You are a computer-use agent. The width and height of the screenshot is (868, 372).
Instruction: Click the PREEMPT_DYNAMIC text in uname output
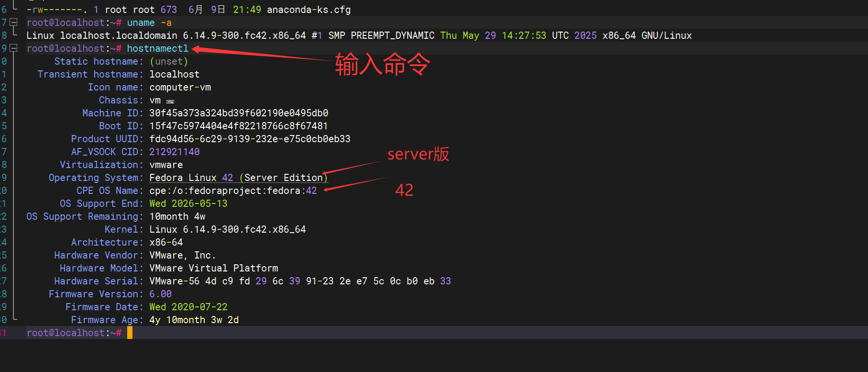coord(393,35)
